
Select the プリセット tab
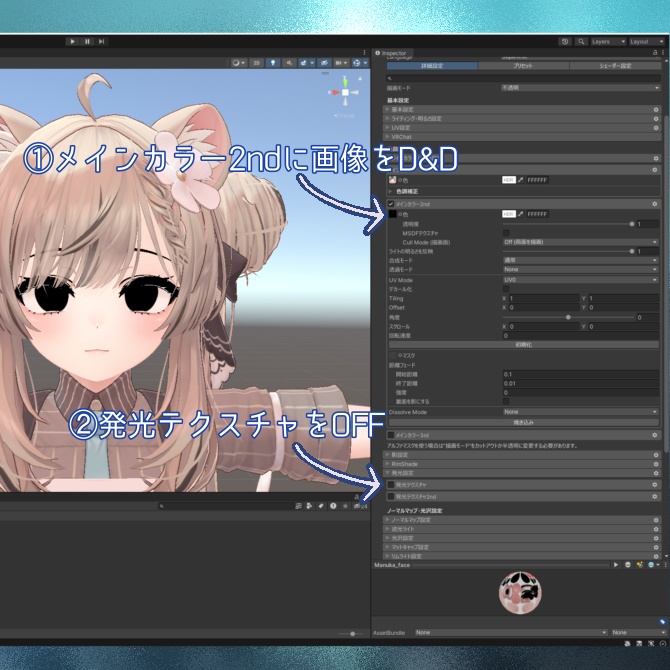pos(523,66)
